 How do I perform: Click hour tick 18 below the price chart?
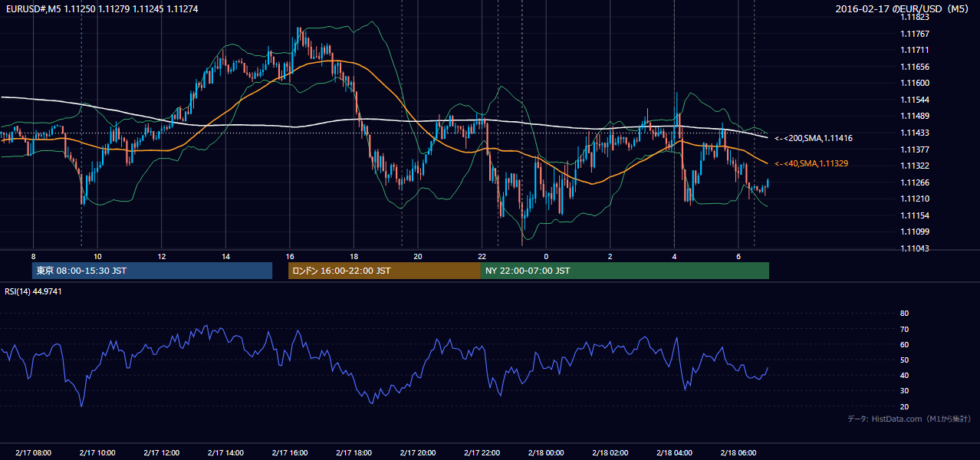354,255
